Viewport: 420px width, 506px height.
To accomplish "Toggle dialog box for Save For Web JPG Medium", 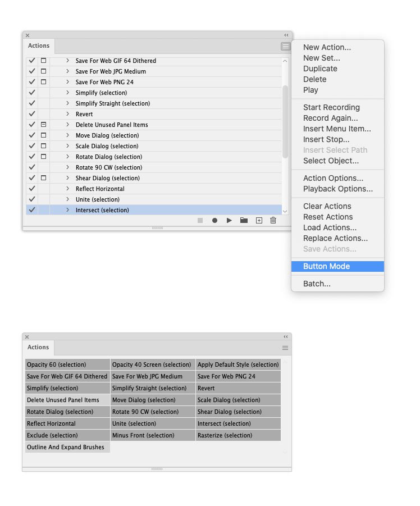I will pos(44,71).
